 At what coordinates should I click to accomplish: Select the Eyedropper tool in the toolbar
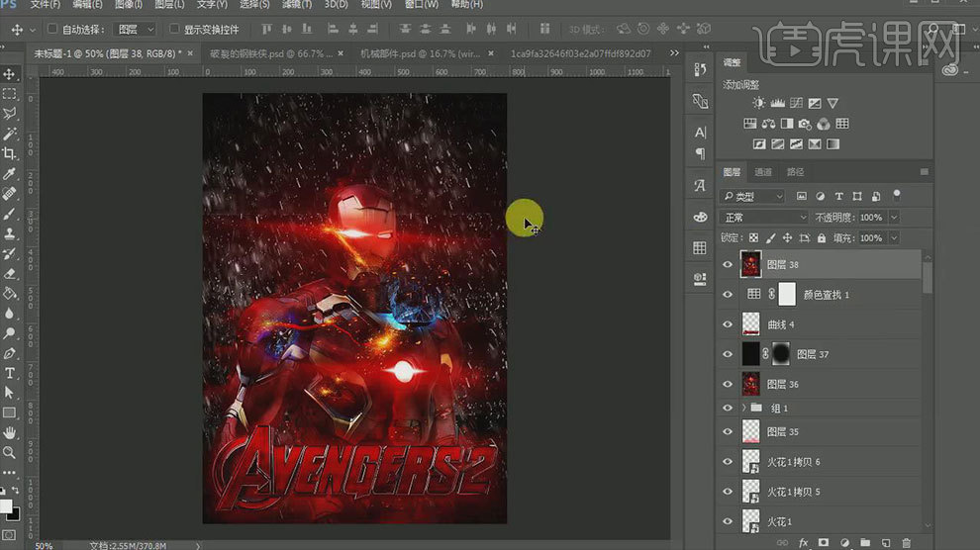[10, 174]
